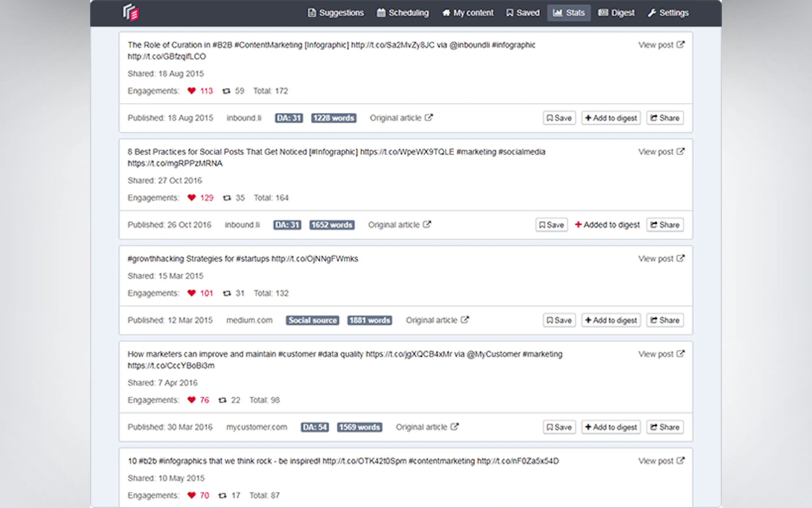Open My content from the navigation bar
The height and width of the screenshot is (508, 812).
[468, 13]
